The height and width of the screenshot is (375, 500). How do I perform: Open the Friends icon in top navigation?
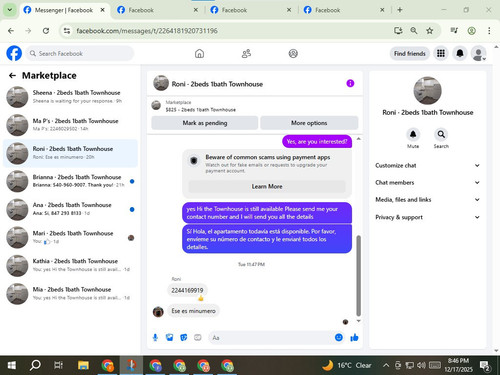(x=246, y=53)
